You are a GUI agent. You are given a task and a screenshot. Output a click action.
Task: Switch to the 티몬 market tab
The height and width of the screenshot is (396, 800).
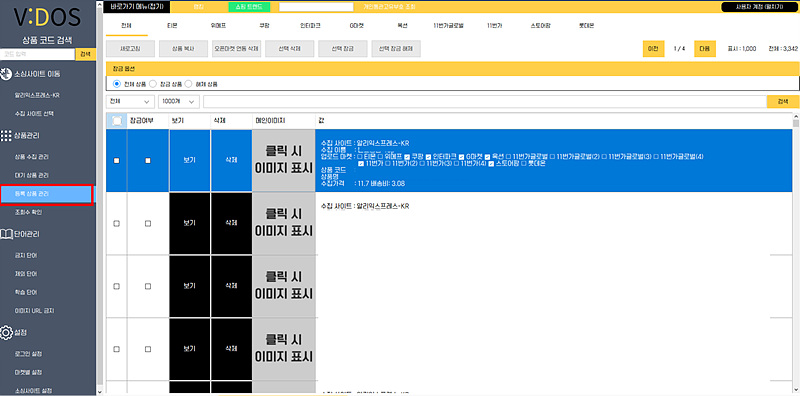172,26
